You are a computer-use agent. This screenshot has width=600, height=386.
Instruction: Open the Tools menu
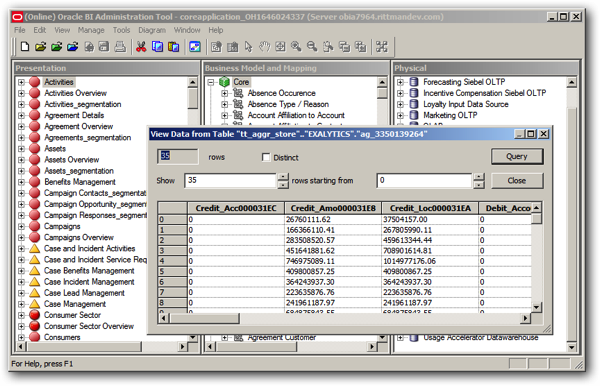(x=121, y=30)
